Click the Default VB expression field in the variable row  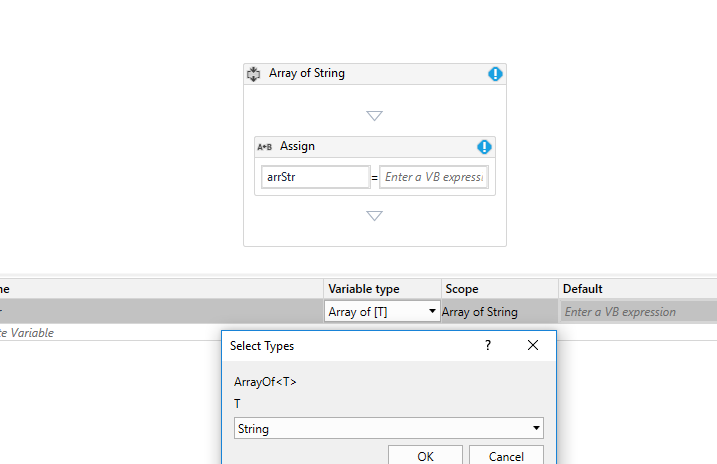coord(636,312)
